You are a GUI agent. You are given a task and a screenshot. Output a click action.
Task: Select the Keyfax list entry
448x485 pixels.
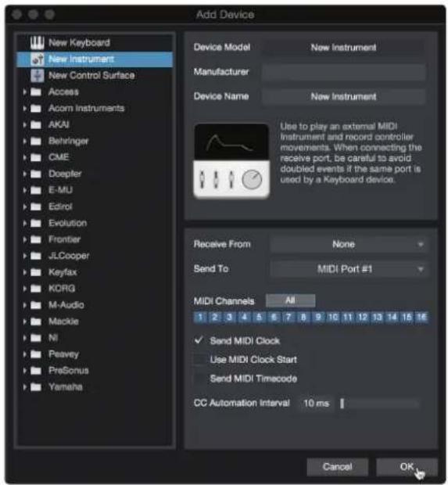(x=95, y=272)
